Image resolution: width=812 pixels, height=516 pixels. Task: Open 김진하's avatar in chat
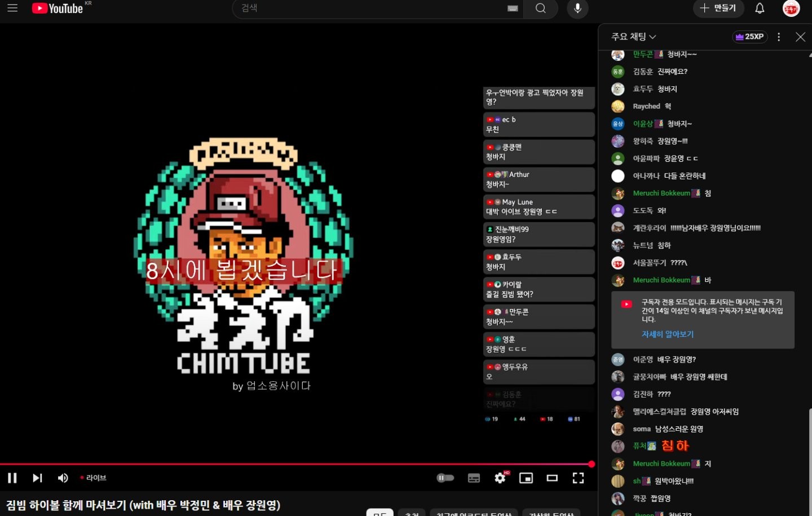618,394
